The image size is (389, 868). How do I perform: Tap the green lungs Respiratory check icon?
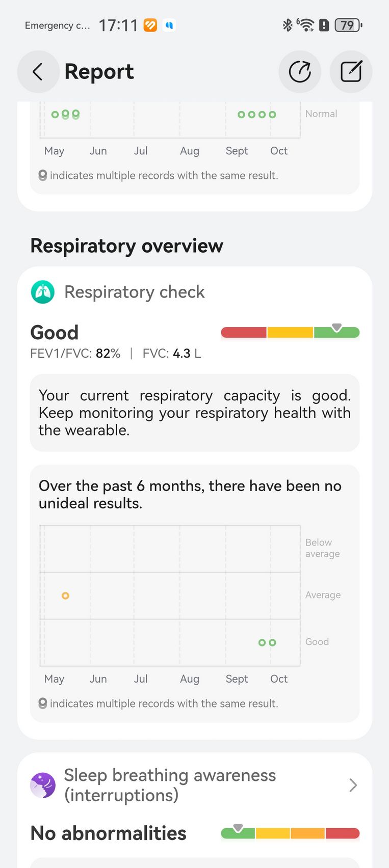pyautogui.click(x=43, y=292)
